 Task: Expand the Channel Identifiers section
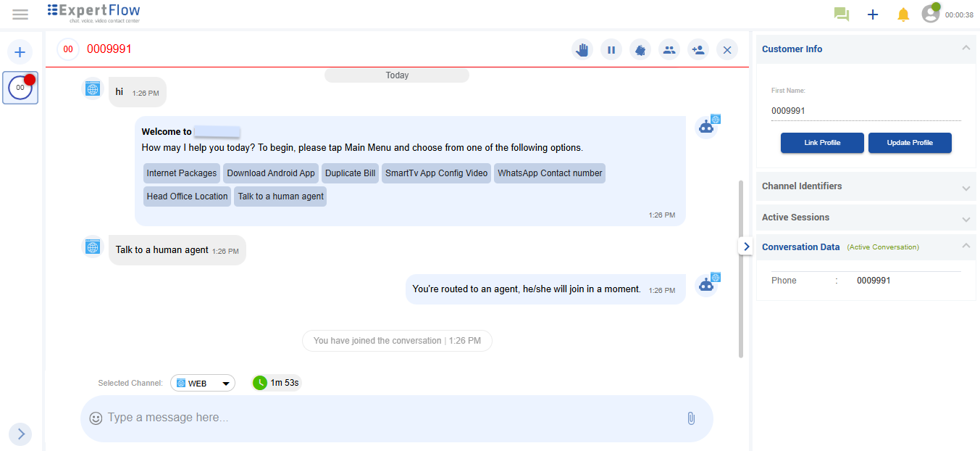[x=966, y=186]
